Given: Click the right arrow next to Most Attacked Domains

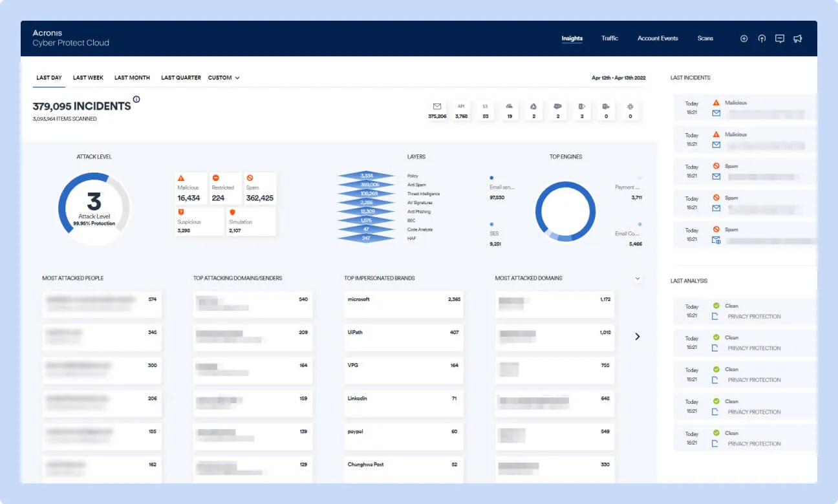Looking at the screenshot, I should pyautogui.click(x=638, y=337).
